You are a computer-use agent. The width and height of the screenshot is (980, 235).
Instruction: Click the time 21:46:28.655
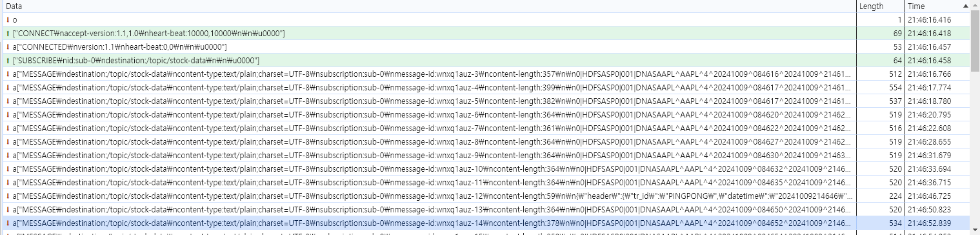[930, 142]
